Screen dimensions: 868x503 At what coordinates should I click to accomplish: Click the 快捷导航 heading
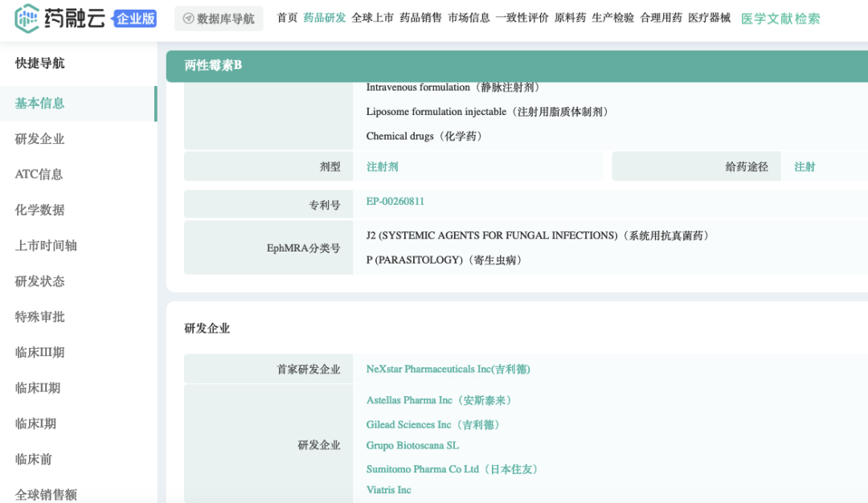pos(40,63)
